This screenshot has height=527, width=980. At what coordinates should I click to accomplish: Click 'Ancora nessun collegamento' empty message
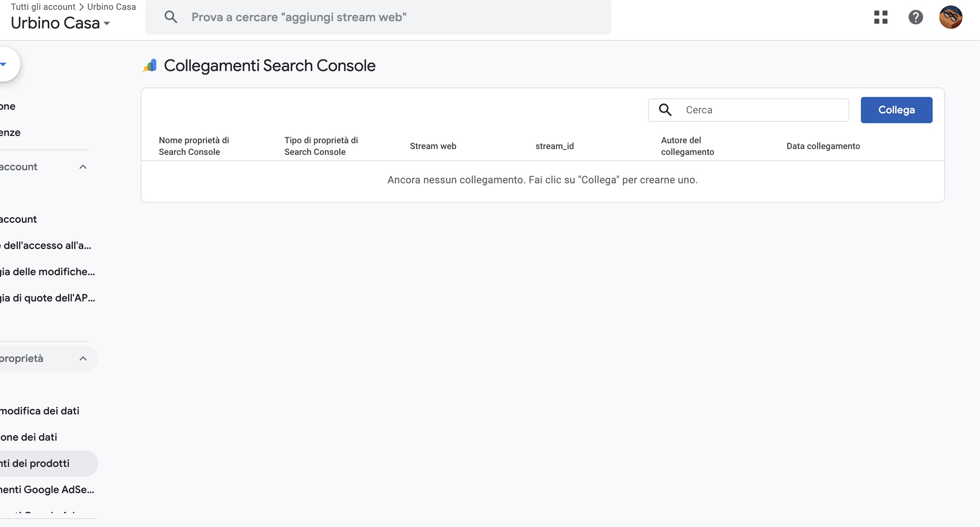pos(542,180)
